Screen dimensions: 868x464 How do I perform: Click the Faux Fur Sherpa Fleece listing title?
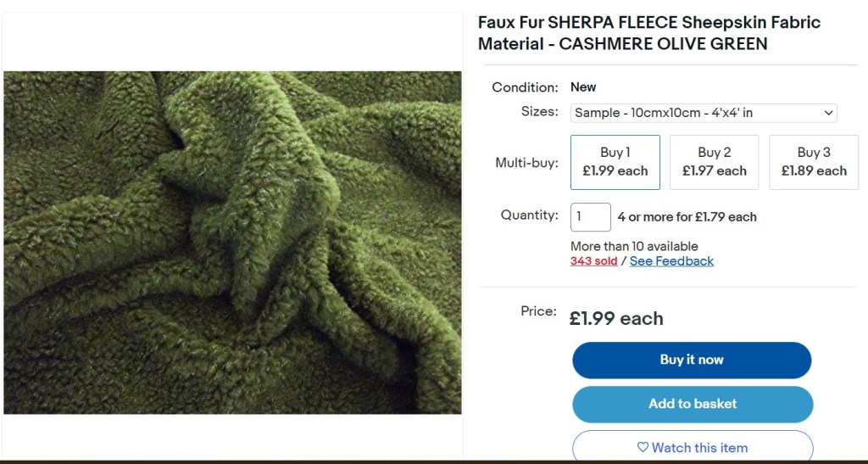click(648, 33)
